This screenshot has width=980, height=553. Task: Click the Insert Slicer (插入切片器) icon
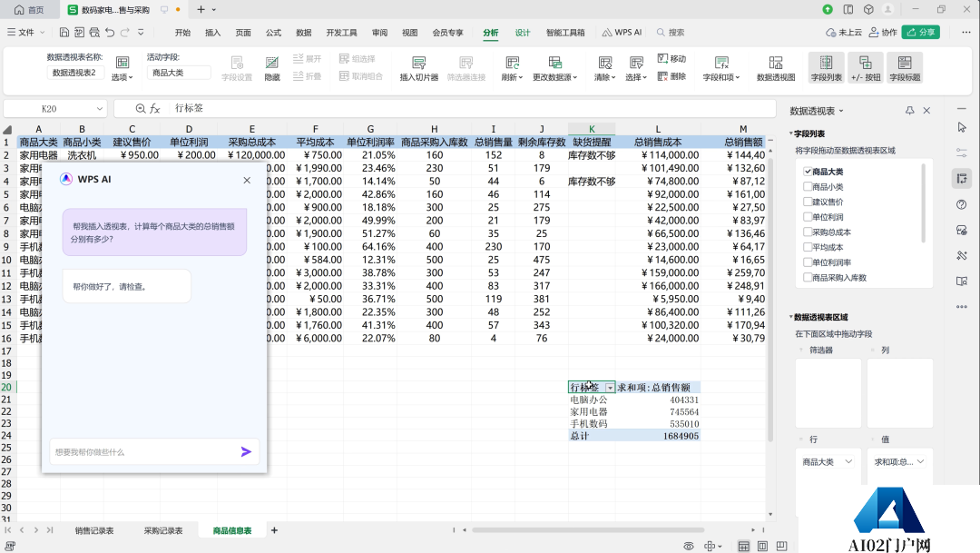[418, 64]
